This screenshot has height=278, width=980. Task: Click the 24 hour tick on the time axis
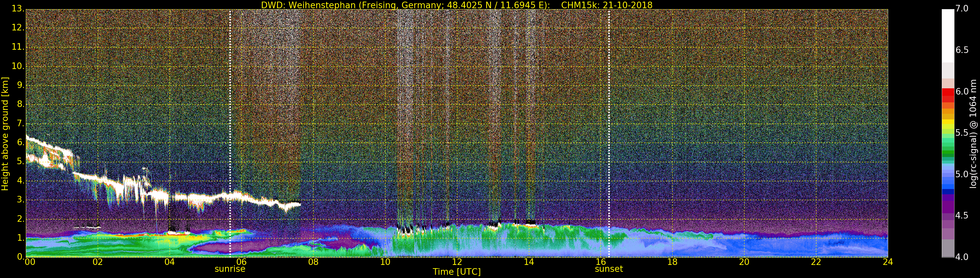point(888,262)
